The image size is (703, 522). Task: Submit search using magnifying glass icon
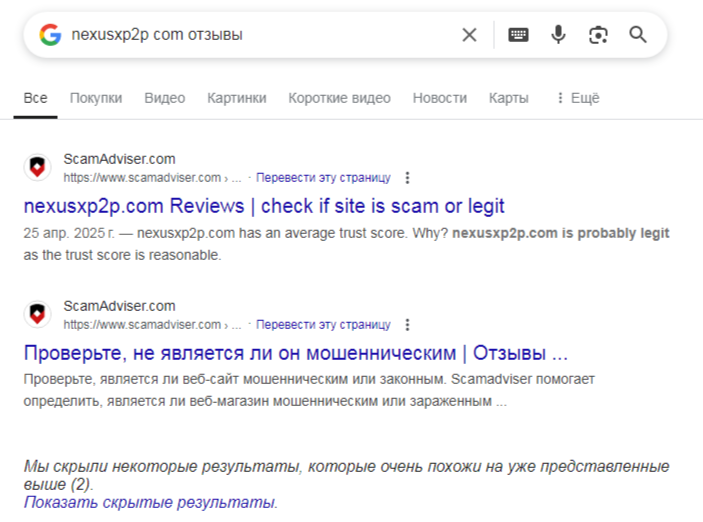click(x=638, y=35)
